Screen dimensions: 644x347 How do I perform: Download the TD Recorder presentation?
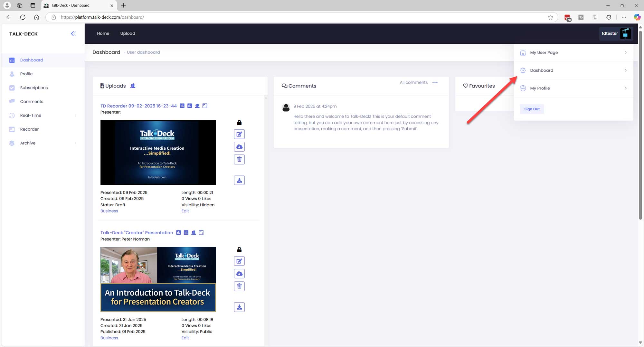click(x=239, y=180)
